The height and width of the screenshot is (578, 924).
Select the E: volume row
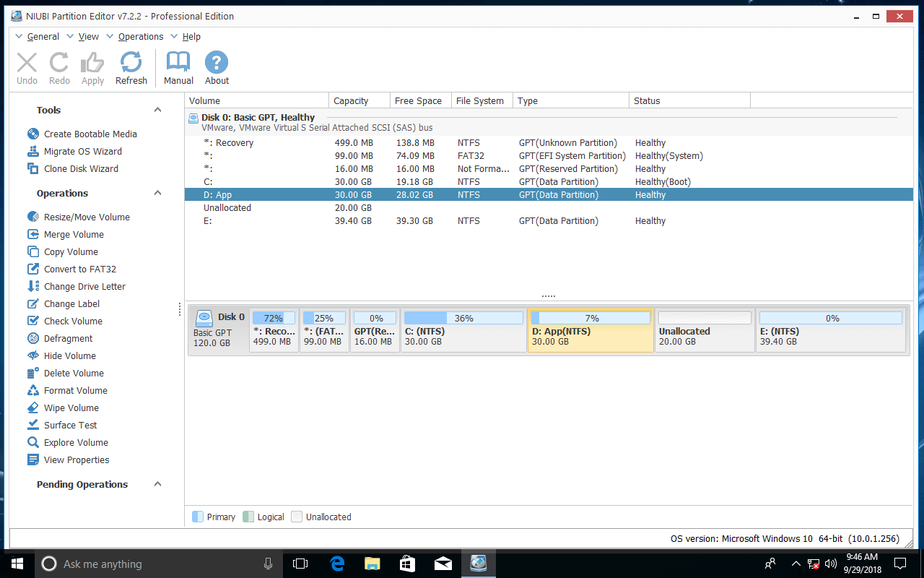(x=549, y=220)
